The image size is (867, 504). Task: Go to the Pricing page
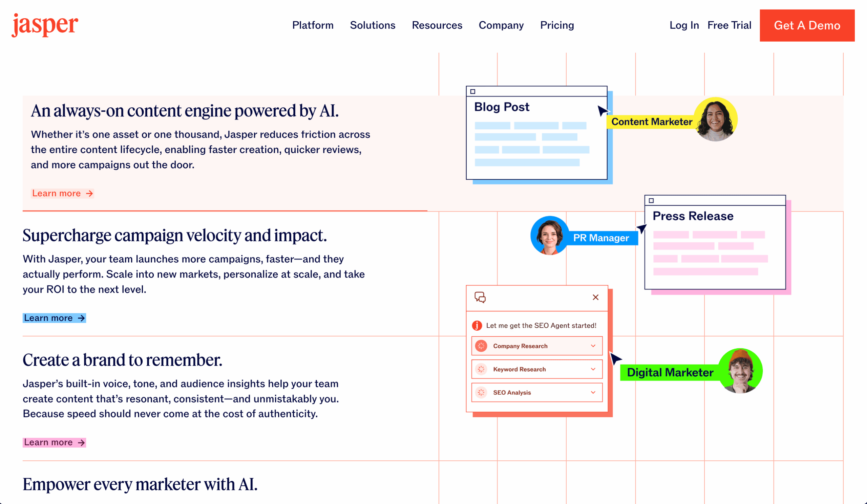[557, 25]
